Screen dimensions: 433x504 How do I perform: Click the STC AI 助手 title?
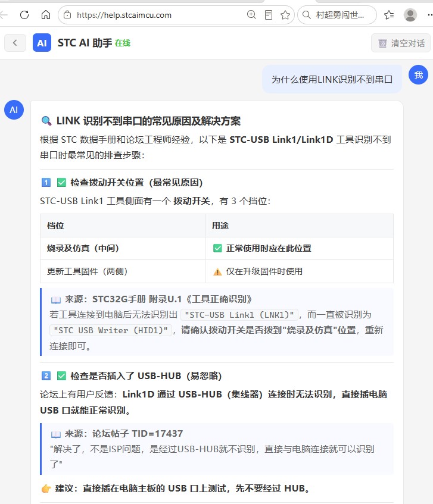click(x=85, y=43)
